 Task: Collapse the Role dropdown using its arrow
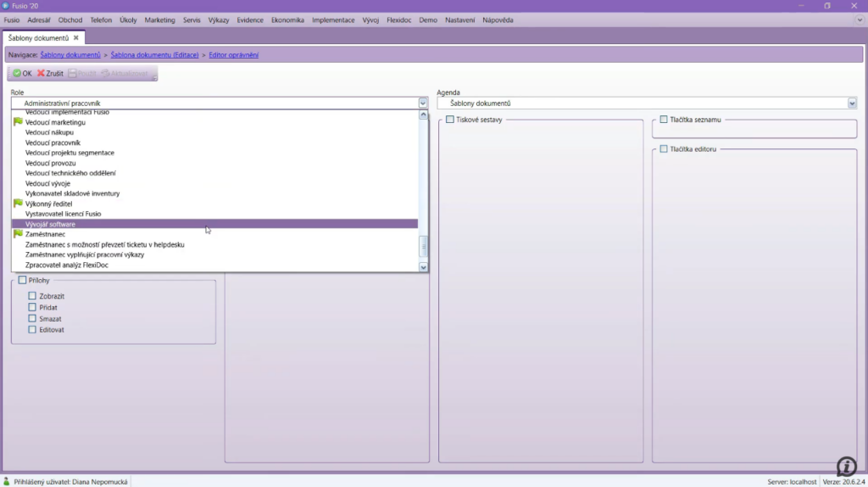tap(423, 104)
